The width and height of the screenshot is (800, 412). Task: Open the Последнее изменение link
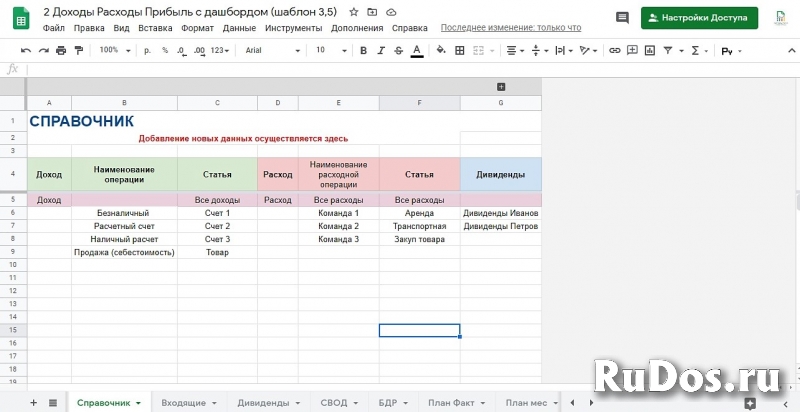click(510, 28)
